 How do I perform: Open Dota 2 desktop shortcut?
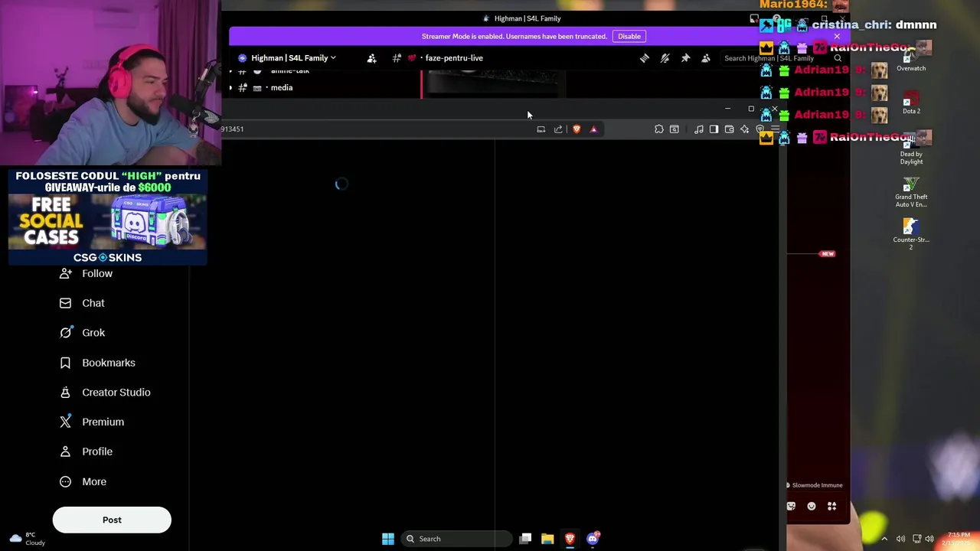(x=911, y=103)
